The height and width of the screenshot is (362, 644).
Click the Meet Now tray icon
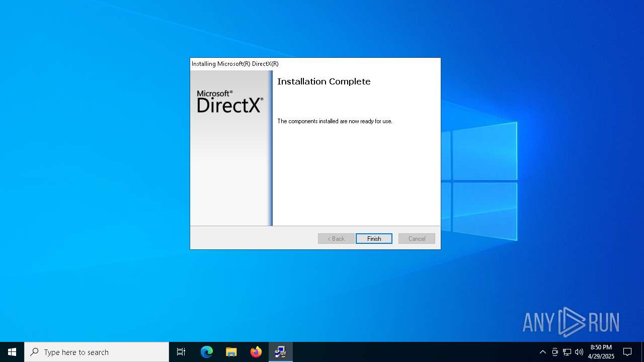click(555, 352)
